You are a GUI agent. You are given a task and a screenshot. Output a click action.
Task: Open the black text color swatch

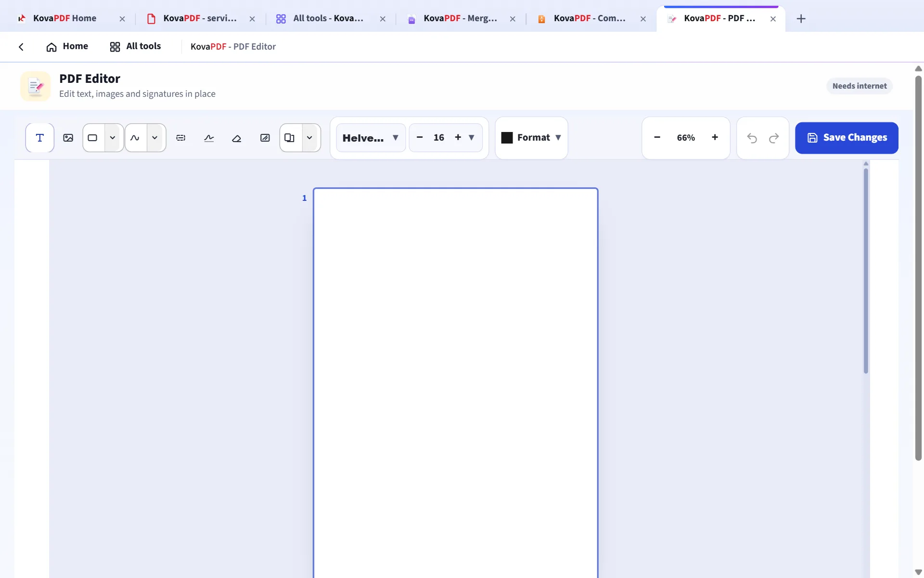click(507, 138)
